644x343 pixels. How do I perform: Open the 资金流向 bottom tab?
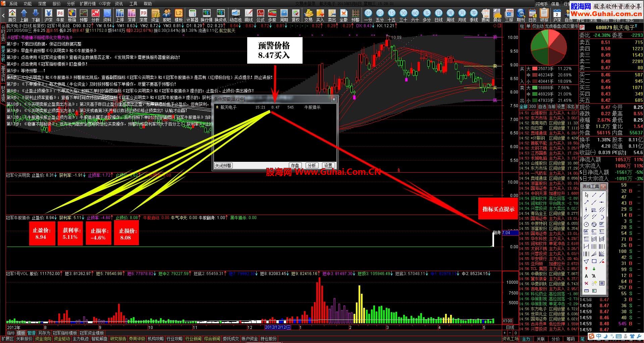tap(44, 339)
